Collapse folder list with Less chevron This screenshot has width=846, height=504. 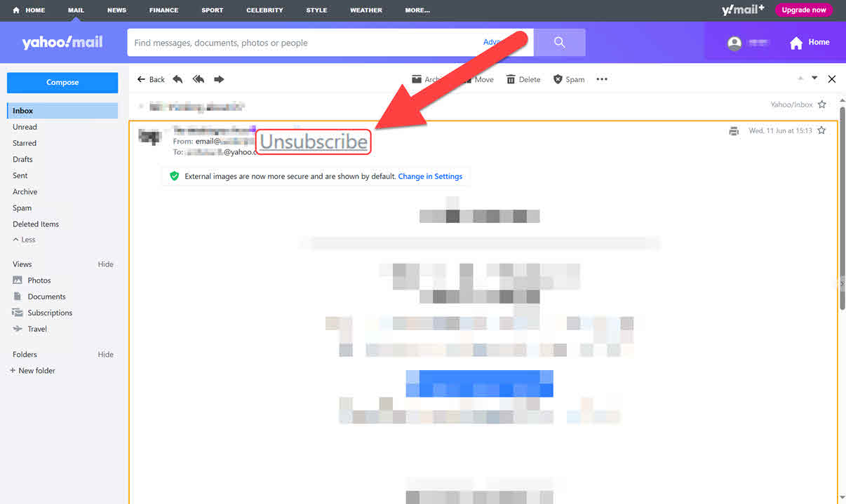[24, 240]
